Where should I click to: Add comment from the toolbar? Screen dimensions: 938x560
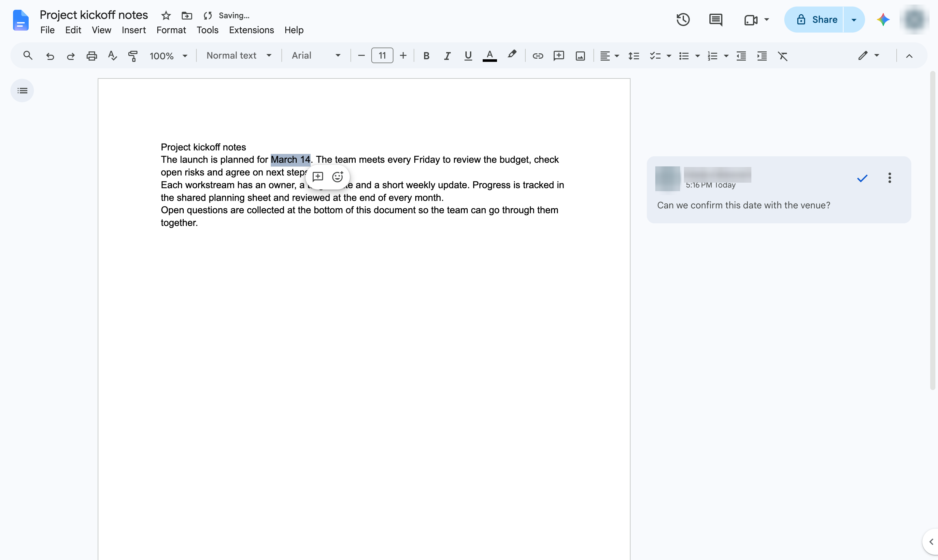(x=559, y=56)
